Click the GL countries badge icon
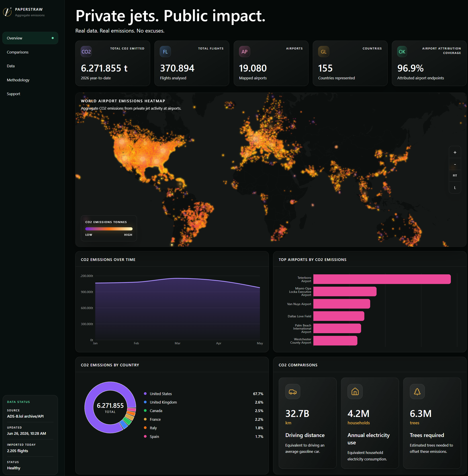468x476 pixels. coord(323,52)
